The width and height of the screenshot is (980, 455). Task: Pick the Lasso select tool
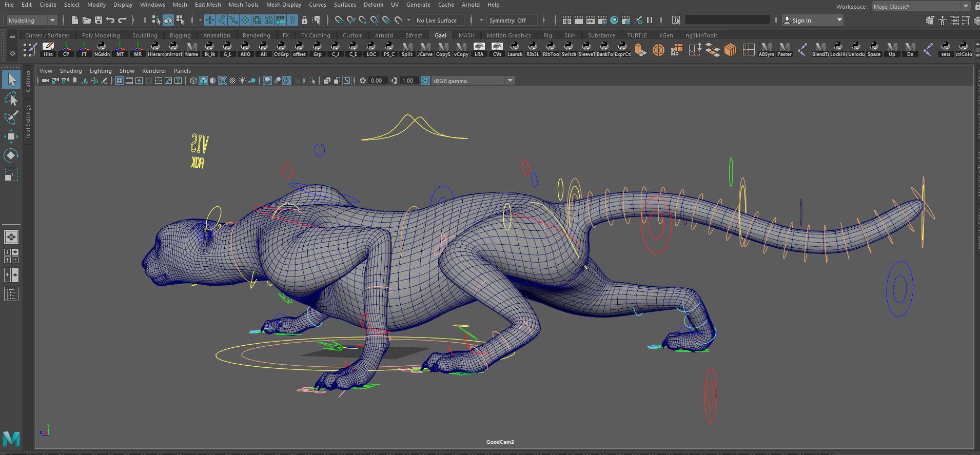pyautogui.click(x=11, y=98)
